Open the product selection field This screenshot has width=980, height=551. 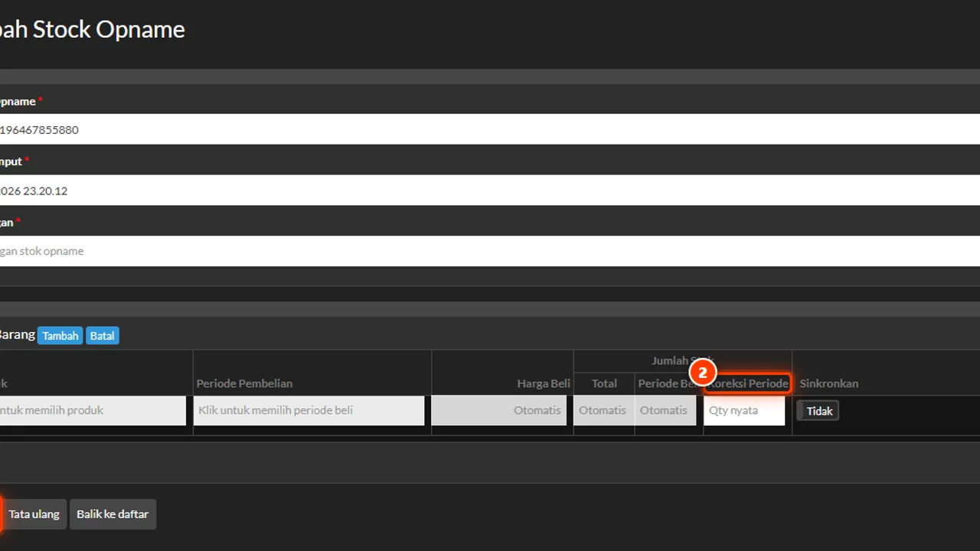click(x=93, y=410)
